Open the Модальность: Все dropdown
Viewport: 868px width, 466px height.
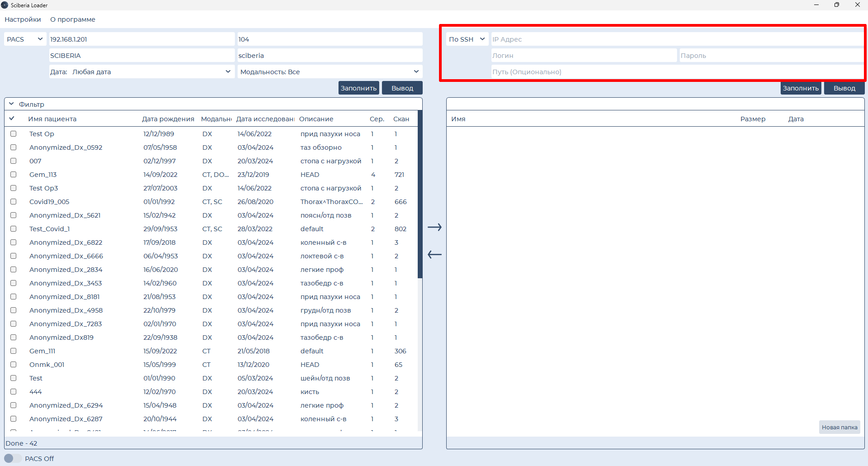coord(329,71)
